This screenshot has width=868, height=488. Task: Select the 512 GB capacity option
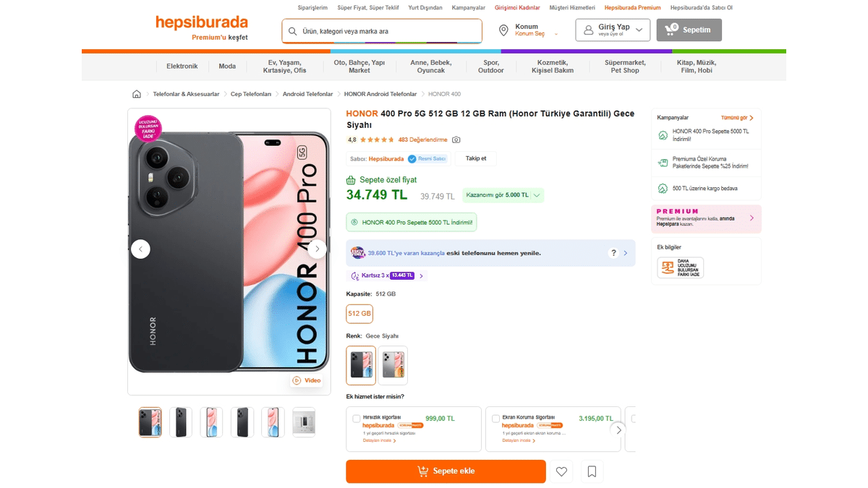coord(359,314)
